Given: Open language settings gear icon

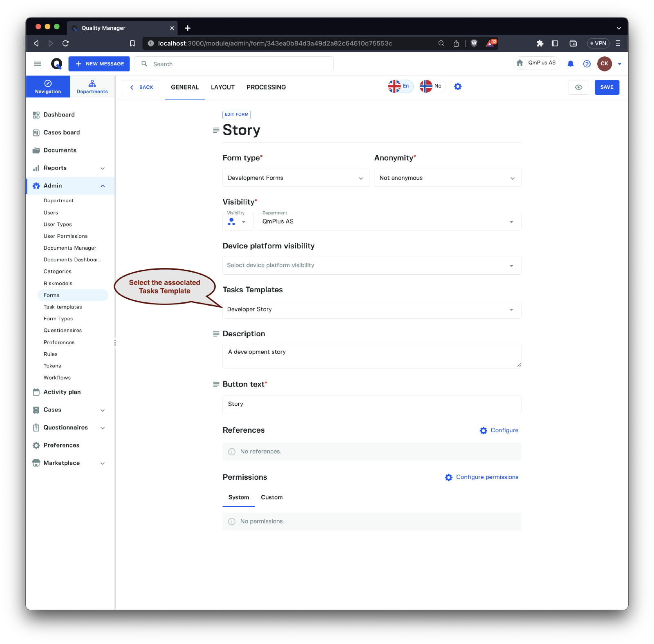Looking at the screenshot, I should (458, 87).
